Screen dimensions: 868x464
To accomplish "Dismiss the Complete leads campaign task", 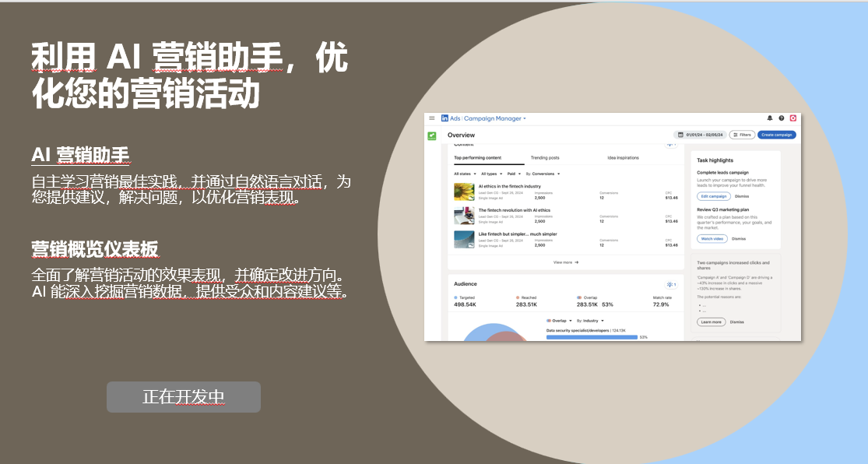I will [742, 196].
